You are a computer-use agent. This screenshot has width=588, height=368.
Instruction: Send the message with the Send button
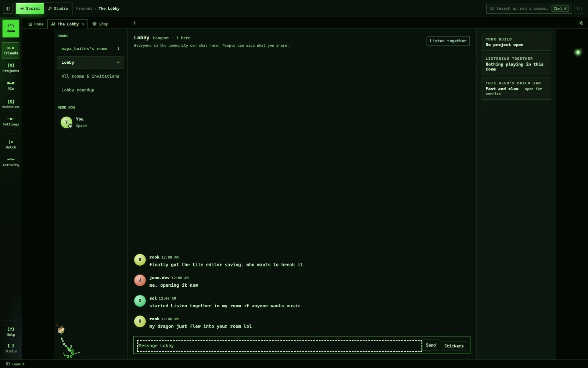click(x=431, y=345)
